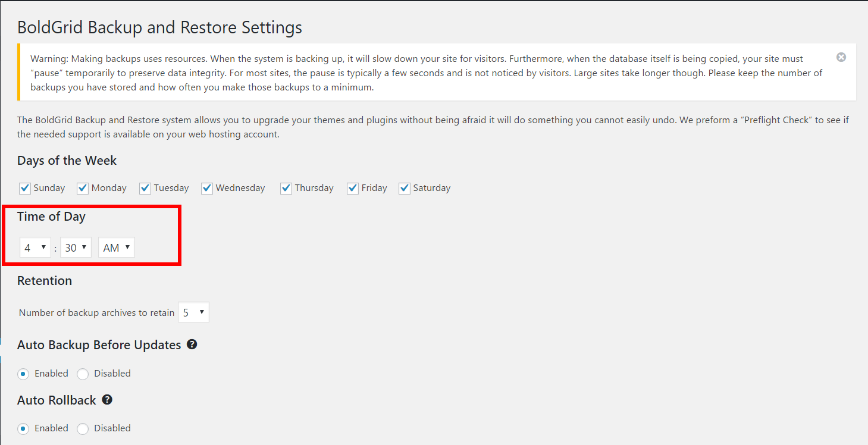Open the Auto Backup Before Updates help icon
The image size is (868, 445).
(192, 344)
